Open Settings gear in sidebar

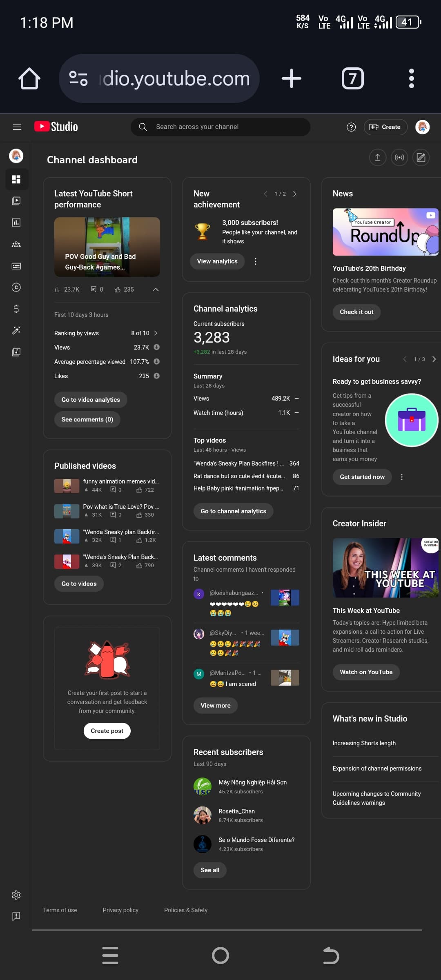[16, 895]
